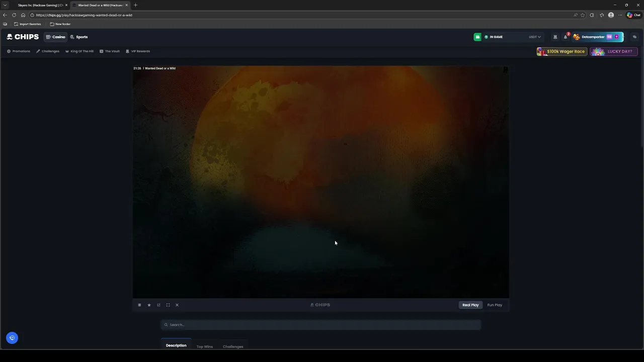Open The Vault
Image resolution: width=644 pixels, height=362 pixels.
110,51
